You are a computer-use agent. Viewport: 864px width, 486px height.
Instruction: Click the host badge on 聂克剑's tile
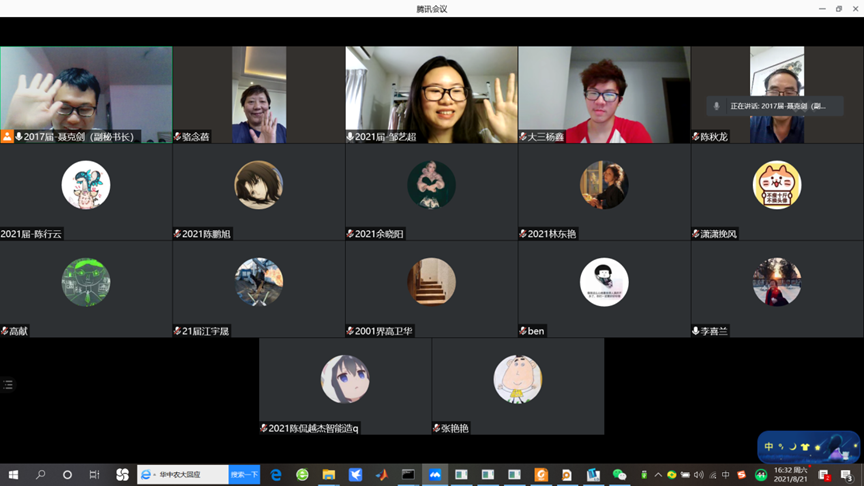coord(7,137)
